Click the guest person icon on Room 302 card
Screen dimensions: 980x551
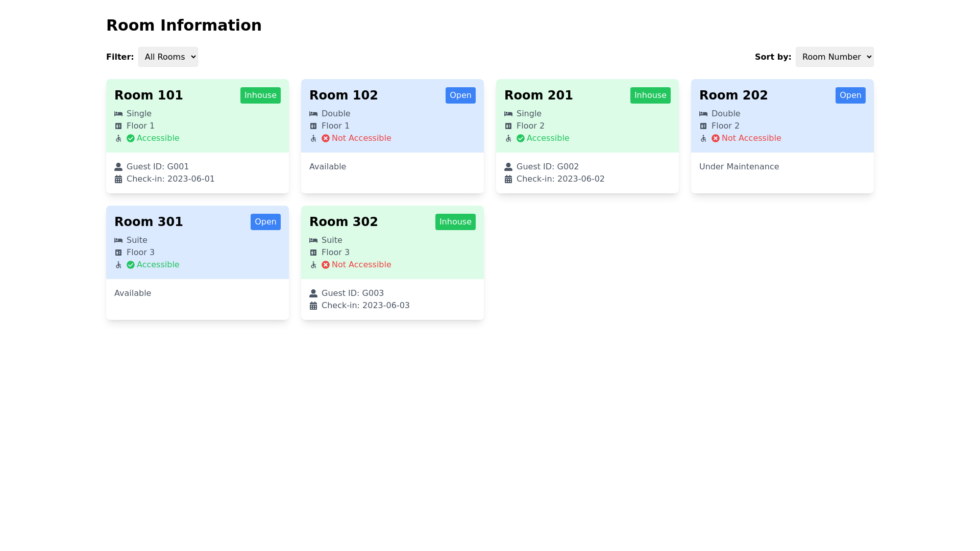[x=313, y=293]
